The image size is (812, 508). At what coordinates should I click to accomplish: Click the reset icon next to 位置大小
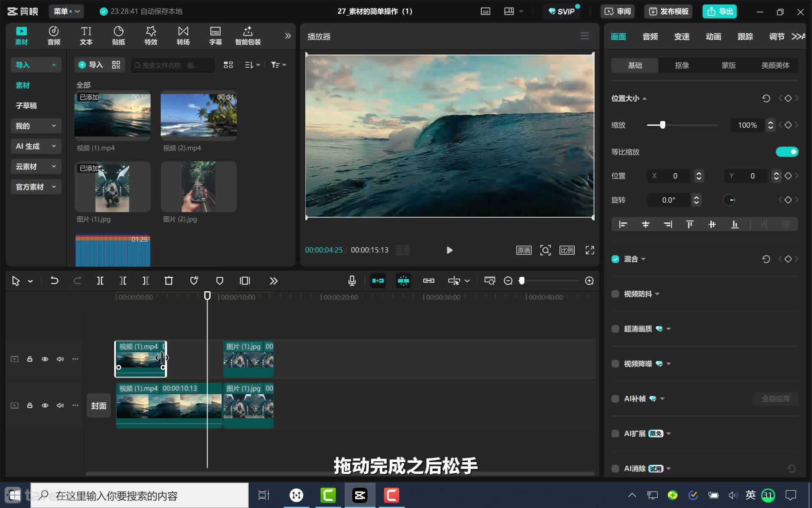click(x=766, y=99)
